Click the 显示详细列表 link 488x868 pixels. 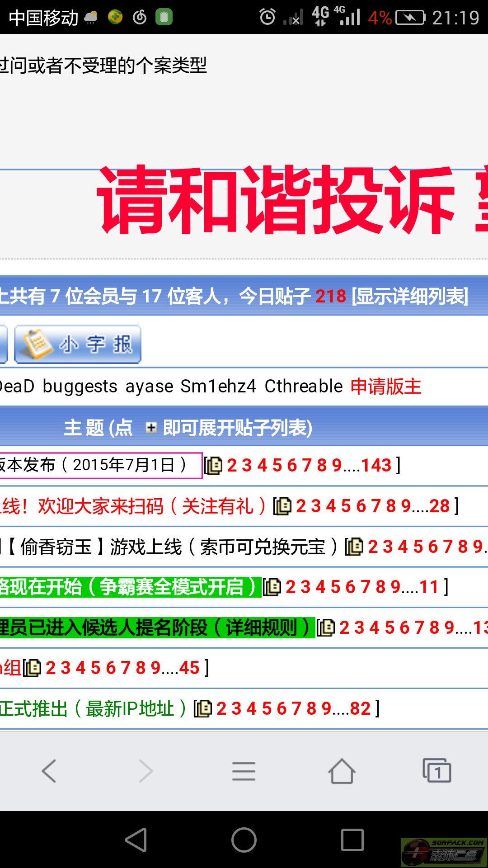click(x=410, y=297)
